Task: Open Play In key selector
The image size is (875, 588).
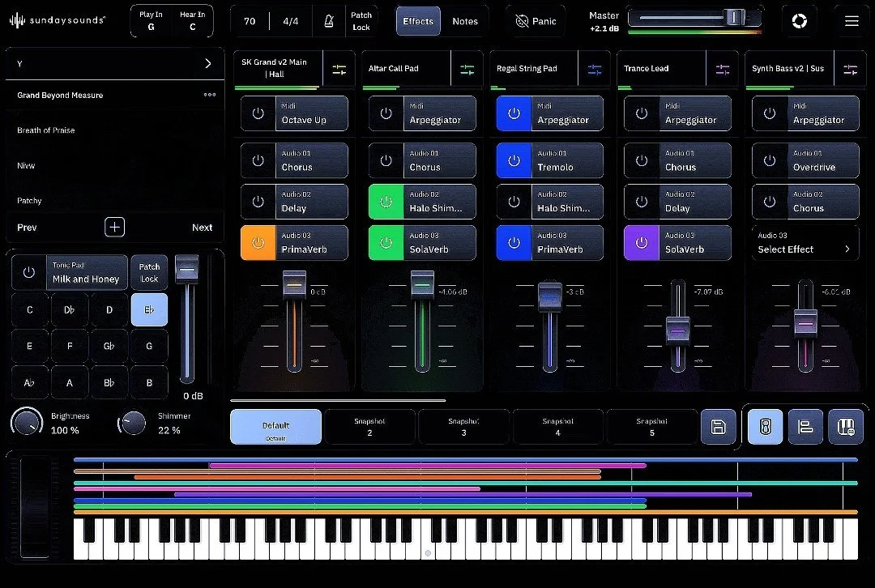Action: [x=151, y=20]
